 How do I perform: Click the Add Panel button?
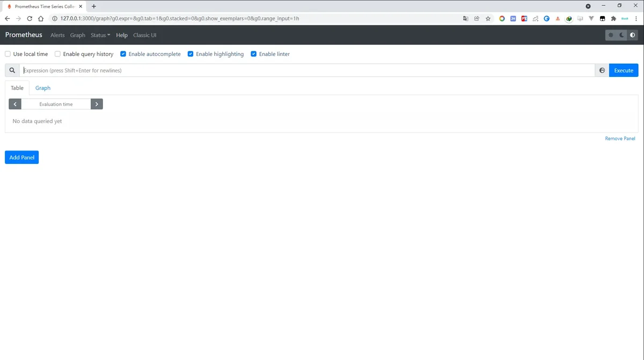pyautogui.click(x=22, y=157)
